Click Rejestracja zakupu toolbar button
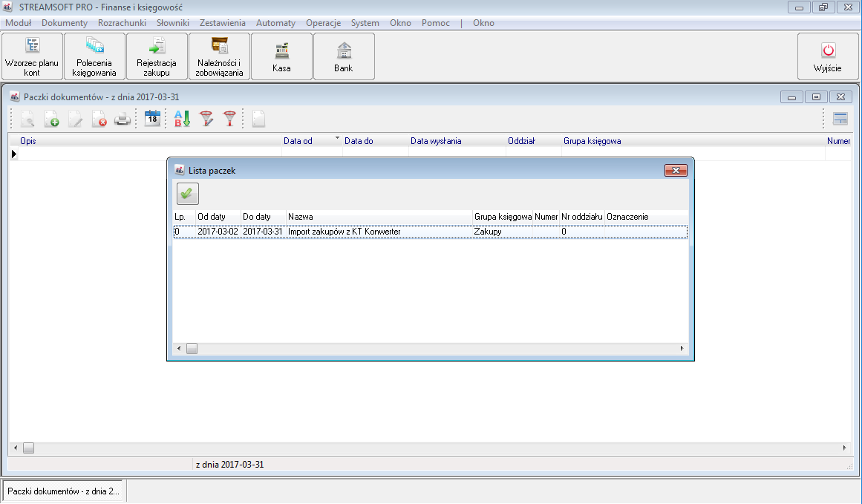 point(157,56)
